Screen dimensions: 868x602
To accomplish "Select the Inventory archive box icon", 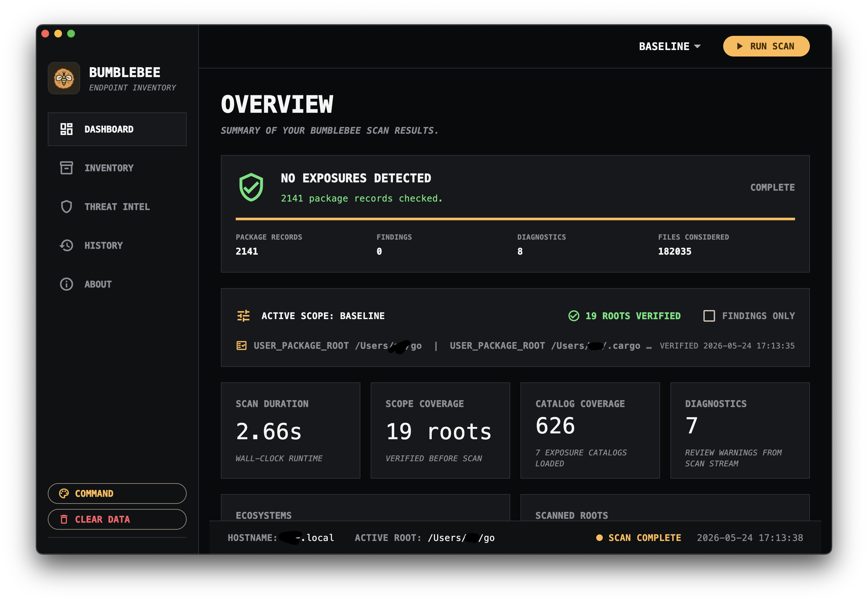I will pyautogui.click(x=67, y=168).
